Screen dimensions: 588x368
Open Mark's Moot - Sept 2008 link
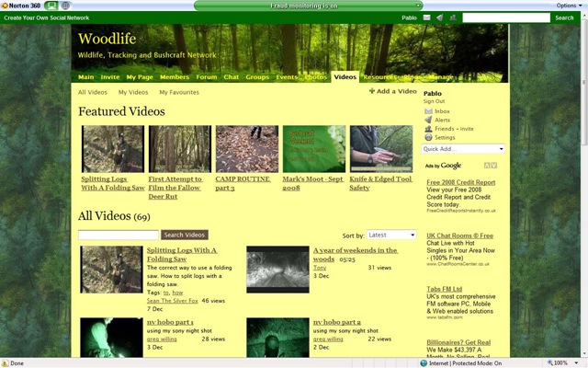click(312, 183)
